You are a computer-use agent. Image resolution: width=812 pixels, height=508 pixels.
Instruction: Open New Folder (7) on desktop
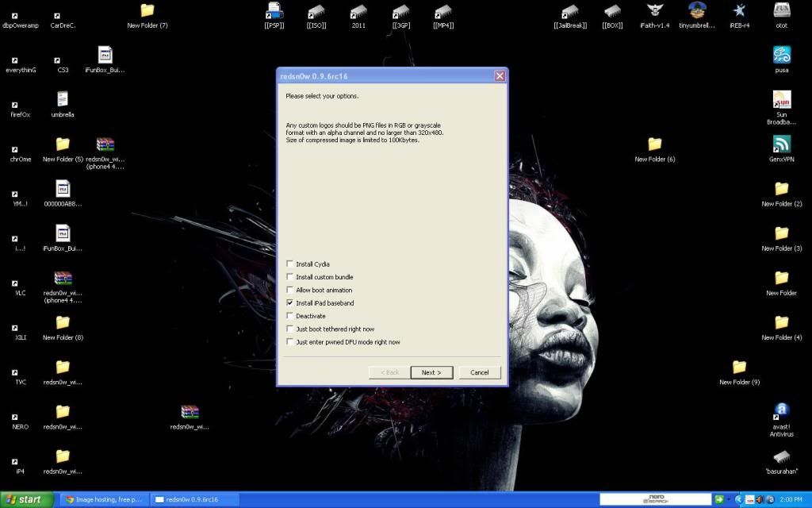pos(147,16)
